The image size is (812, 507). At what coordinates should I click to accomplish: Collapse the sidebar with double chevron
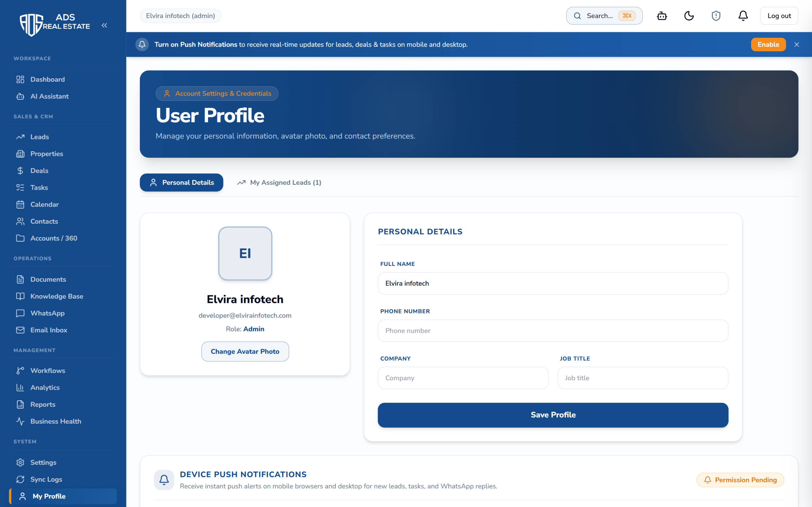click(104, 25)
